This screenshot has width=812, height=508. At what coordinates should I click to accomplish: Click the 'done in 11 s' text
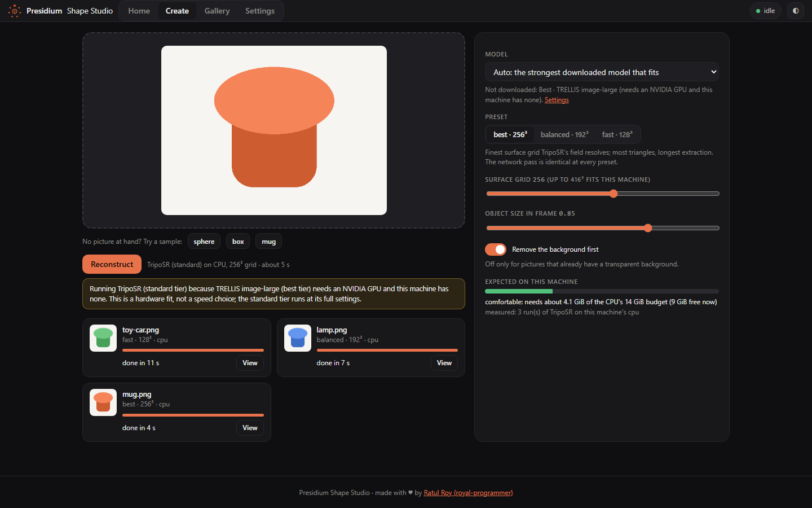point(140,363)
